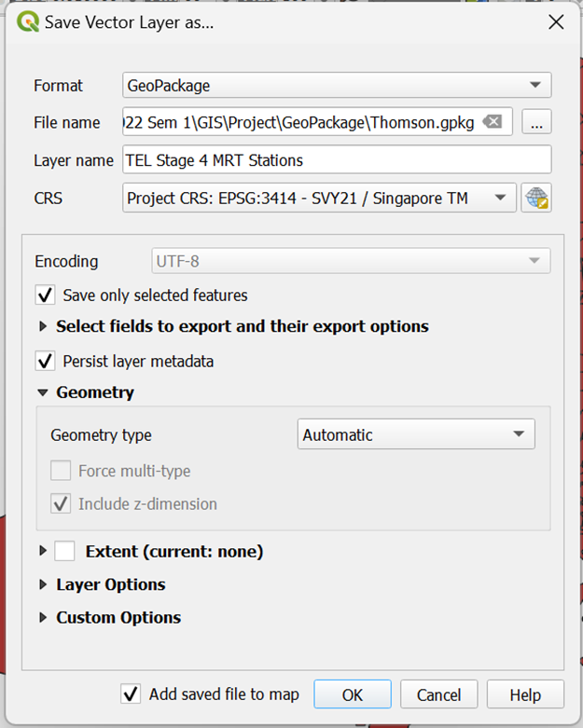The height and width of the screenshot is (728, 583).
Task: Disable Add saved file to map
Action: click(131, 694)
